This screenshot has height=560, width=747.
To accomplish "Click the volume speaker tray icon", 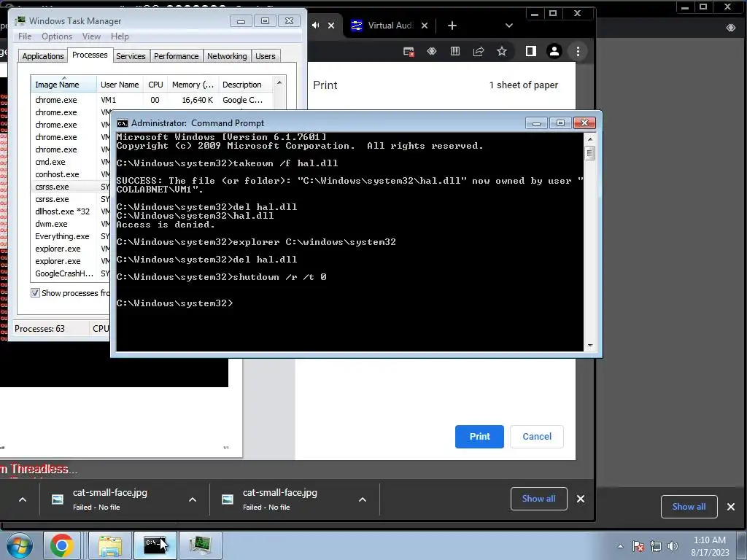I will [673, 546].
